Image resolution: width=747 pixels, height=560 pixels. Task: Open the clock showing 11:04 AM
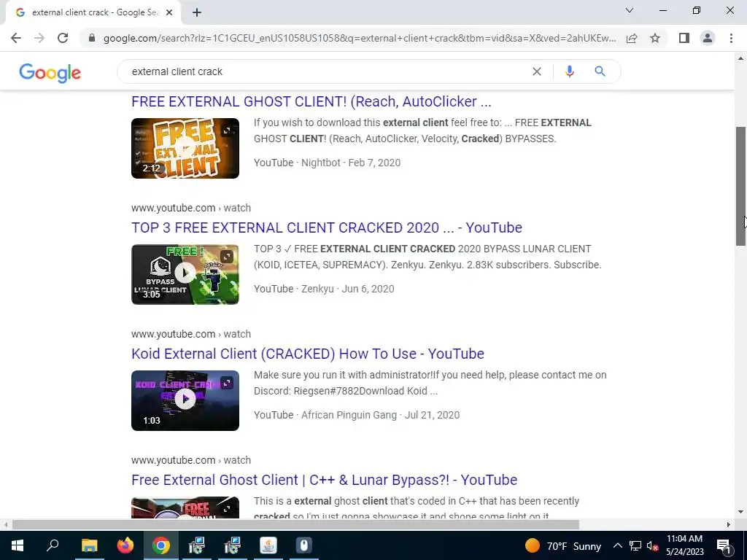coord(684,545)
